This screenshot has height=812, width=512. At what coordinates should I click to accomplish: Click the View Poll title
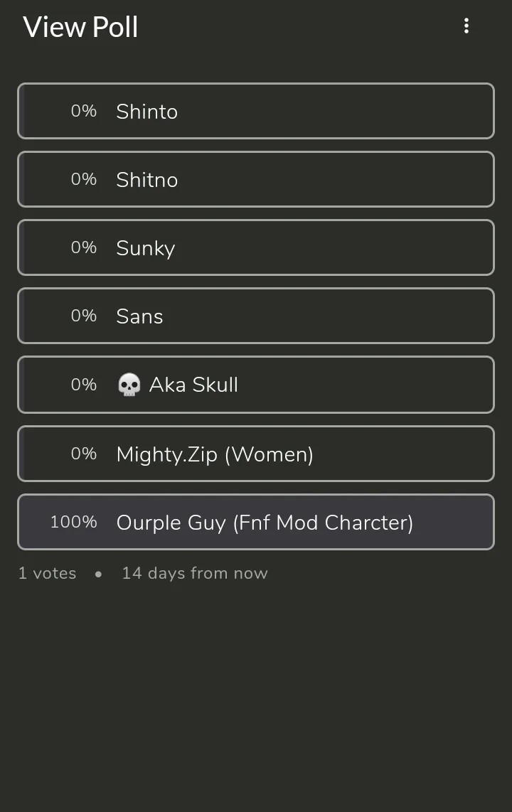tap(80, 27)
